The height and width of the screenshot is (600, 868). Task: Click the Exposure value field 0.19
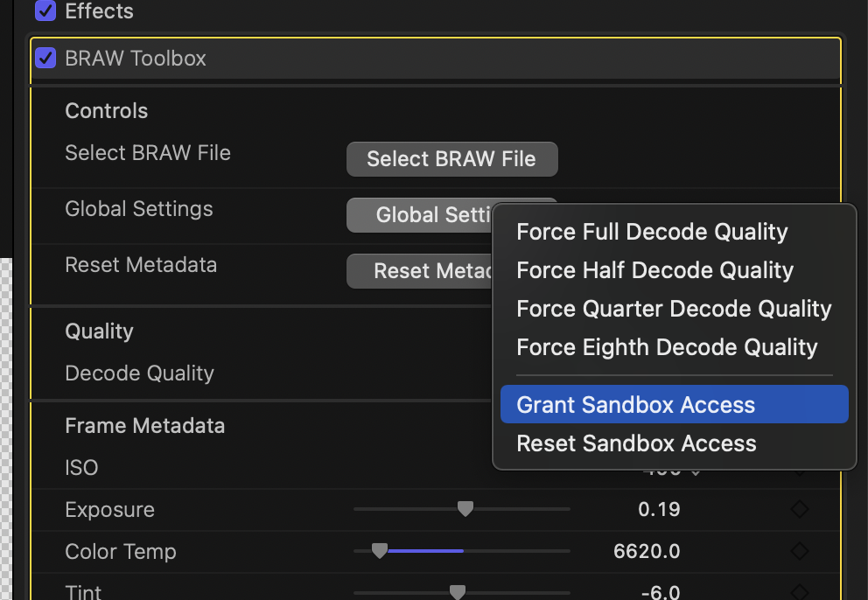[659, 510]
